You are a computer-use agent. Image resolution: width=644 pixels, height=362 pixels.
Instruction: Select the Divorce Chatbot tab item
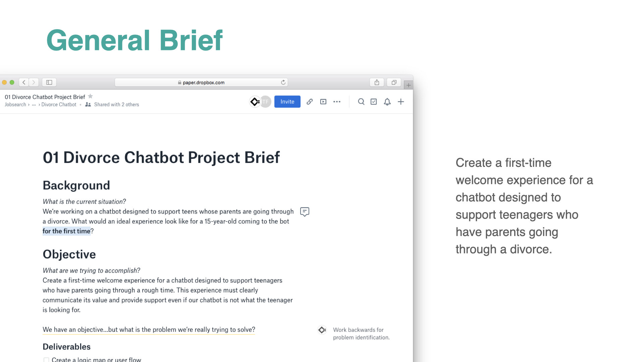59,104
